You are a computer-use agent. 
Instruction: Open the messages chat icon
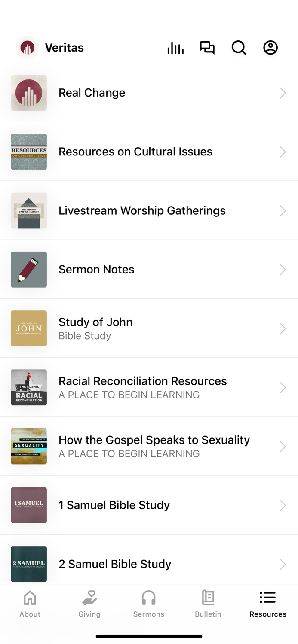(207, 48)
